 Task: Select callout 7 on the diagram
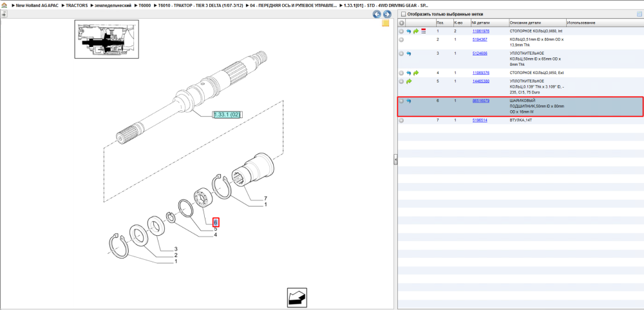coord(265,199)
